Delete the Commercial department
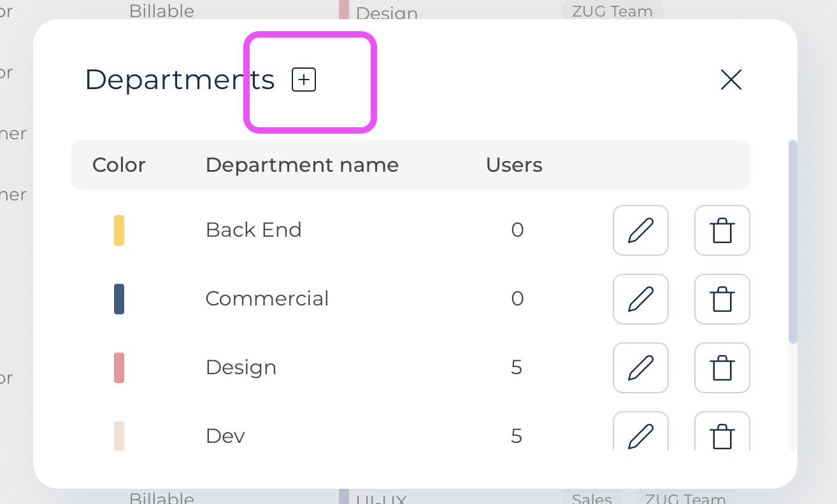 pos(722,299)
